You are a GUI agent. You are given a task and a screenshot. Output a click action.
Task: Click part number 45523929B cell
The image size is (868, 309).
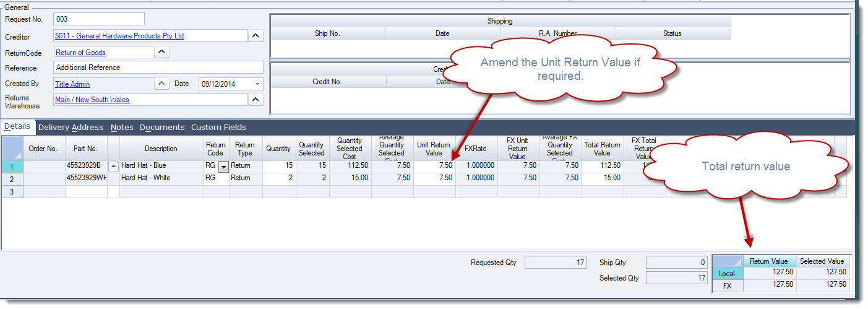pyautogui.click(x=86, y=167)
